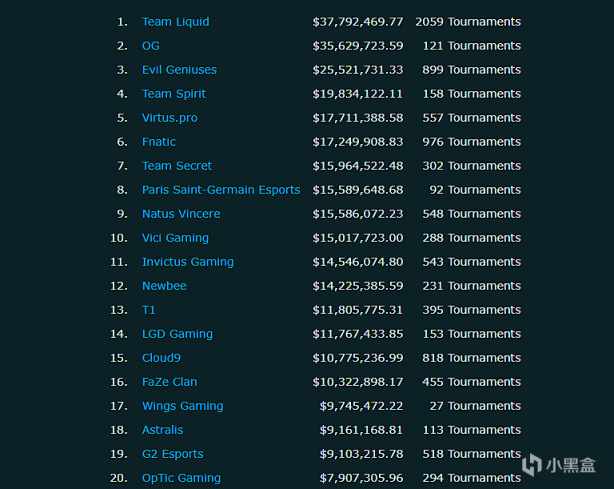
Task: Click the watermark logo icon
Action: (x=529, y=464)
